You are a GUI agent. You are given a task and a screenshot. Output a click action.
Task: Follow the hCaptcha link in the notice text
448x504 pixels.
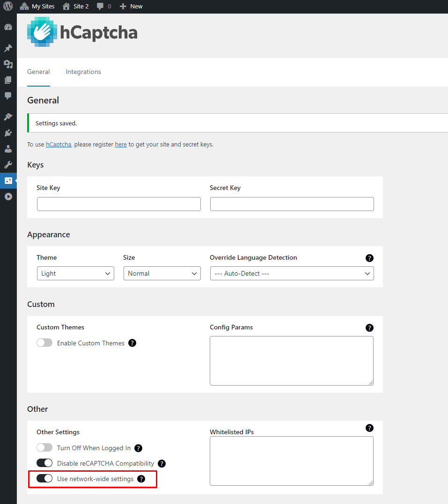click(x=59, y=144)
